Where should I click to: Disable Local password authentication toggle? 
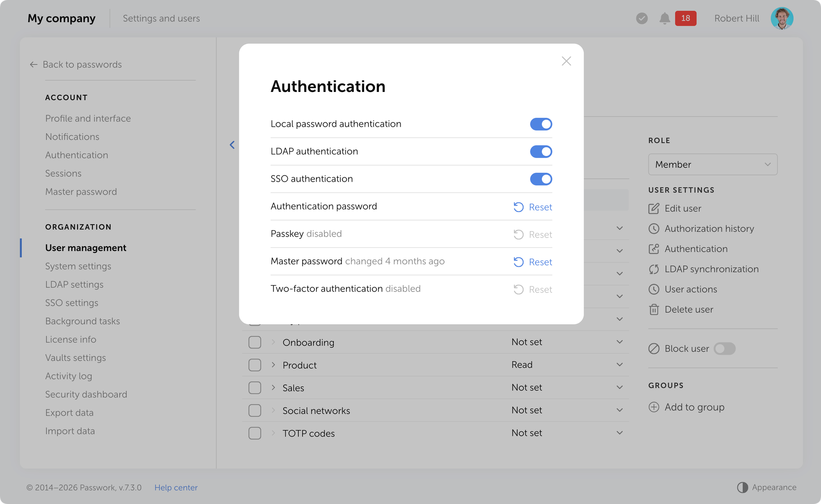(541, 124)
